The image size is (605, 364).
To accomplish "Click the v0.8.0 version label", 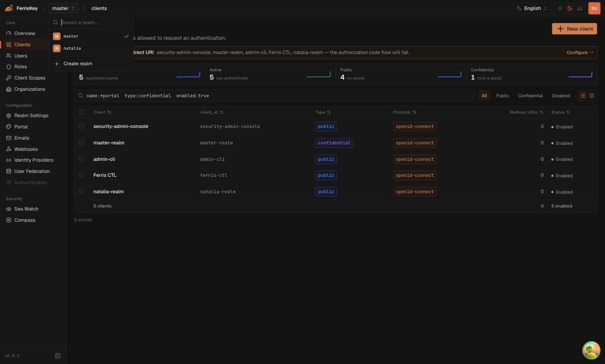I will click(x=12, y=356).
